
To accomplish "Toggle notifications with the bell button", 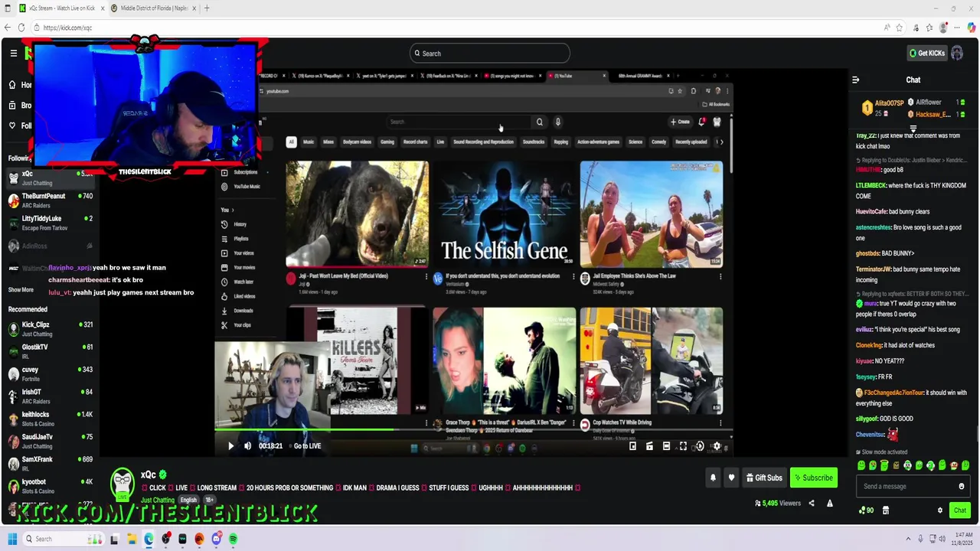I will [713, 478].
